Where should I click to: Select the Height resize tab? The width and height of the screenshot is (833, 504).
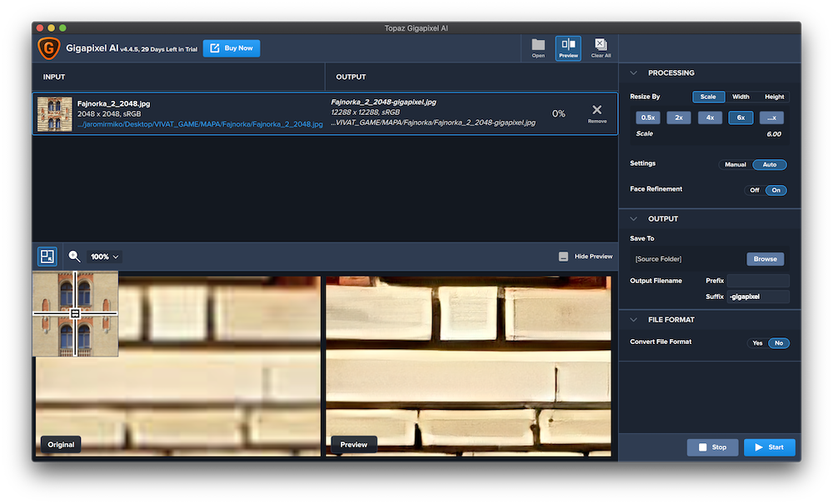[774, 97]
